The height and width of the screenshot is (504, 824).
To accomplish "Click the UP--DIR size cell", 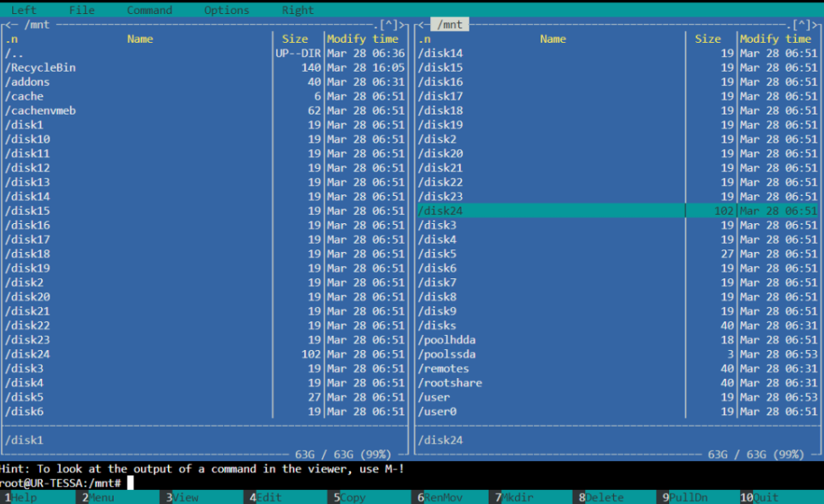I will tap(298, 53).
